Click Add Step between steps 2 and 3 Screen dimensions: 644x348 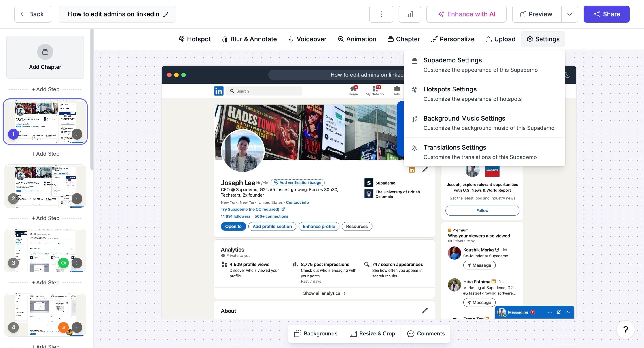pyautogui.click(x=45, y=218)
